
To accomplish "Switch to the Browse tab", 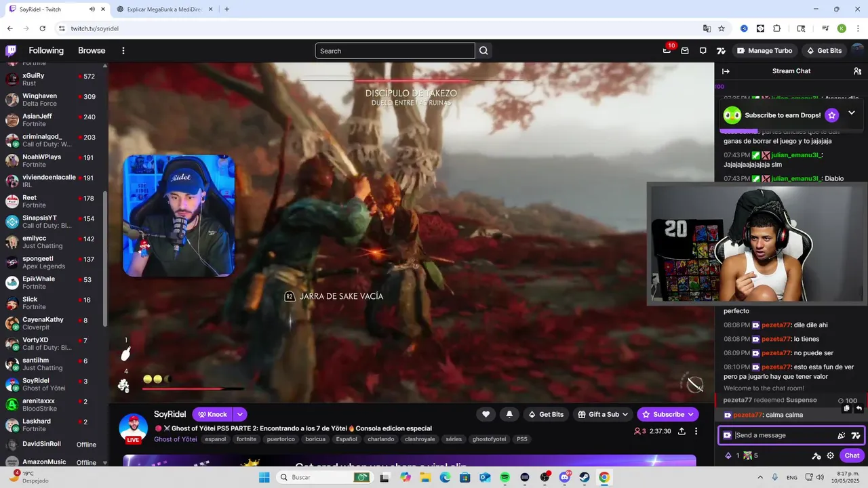I will pyautogui.click(x=92, y=51).
